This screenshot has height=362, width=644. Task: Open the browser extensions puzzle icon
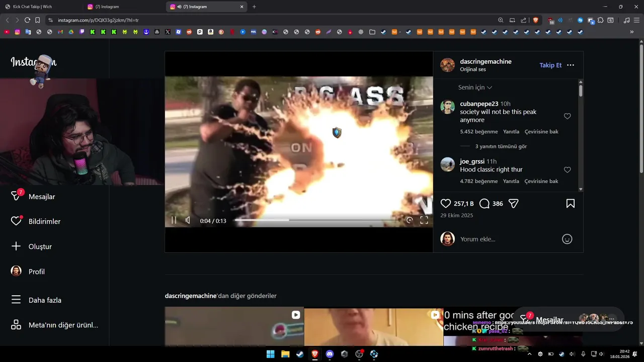point(601,20)
